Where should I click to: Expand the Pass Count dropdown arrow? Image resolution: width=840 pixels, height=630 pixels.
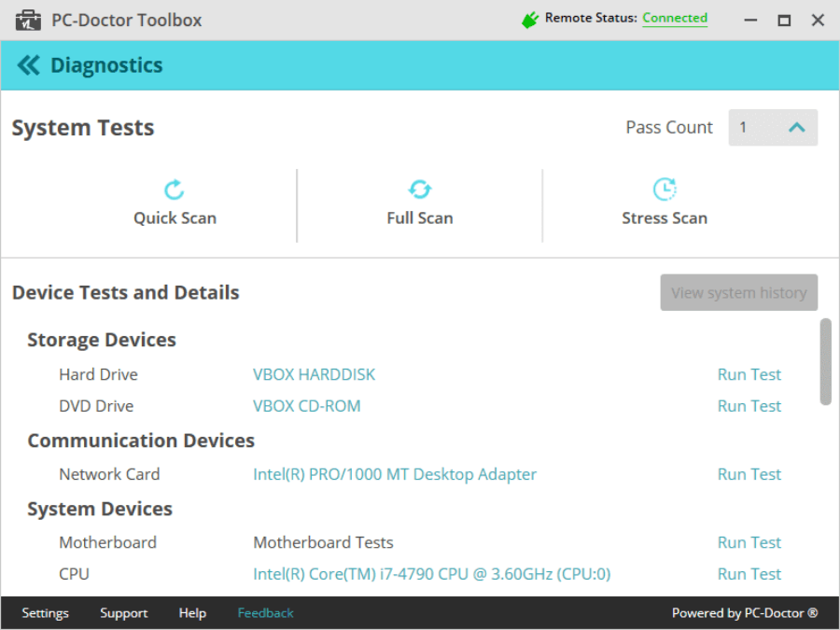[x=796, y=128]
